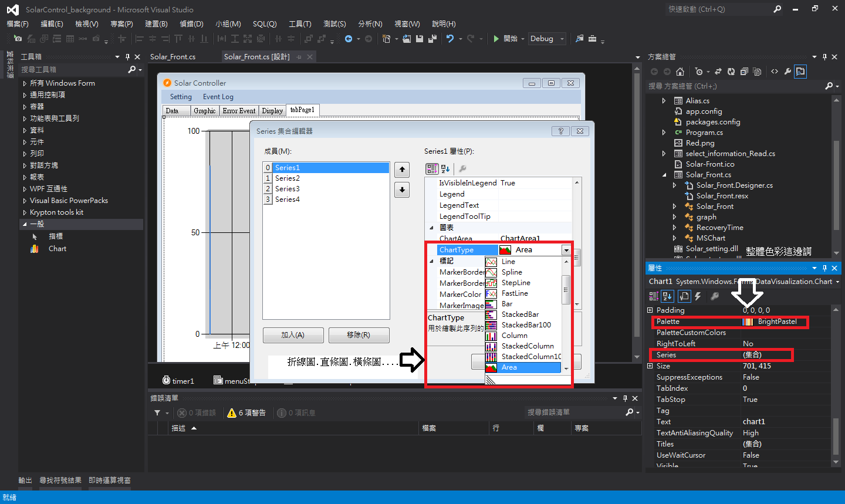Viewport: 845px width, 504px height.
Task: Choose the Column chart type icon
Action: tap(491, 336)
